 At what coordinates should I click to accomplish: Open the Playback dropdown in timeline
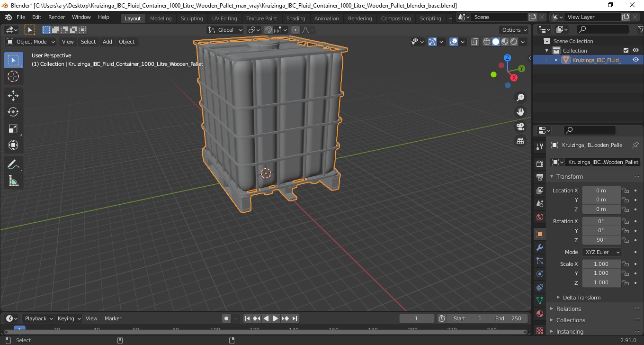(x=38, y=318)
